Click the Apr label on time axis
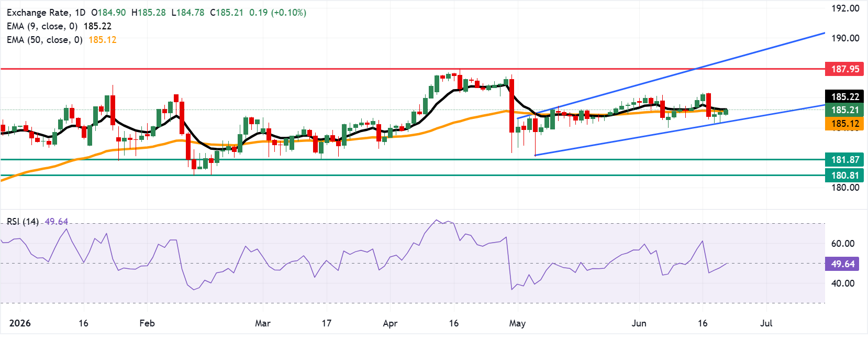This screenshot has width=868, height=339. click(x=390, y=323)
